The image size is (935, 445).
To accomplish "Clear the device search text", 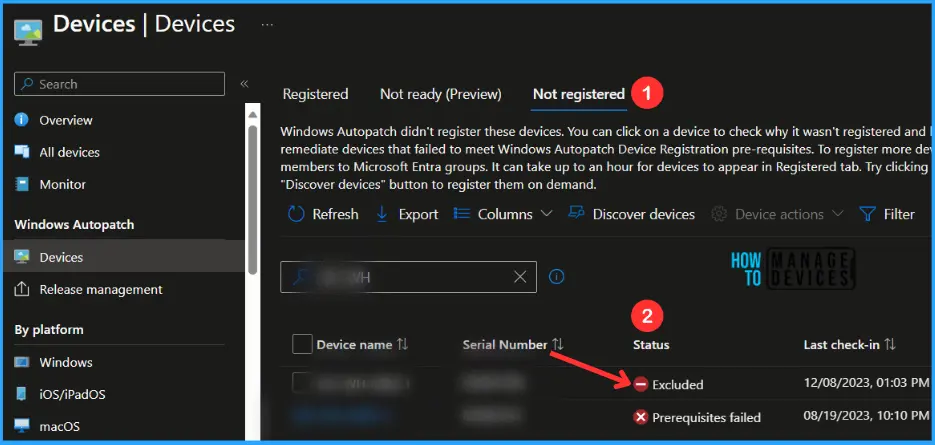I will 520,277.
